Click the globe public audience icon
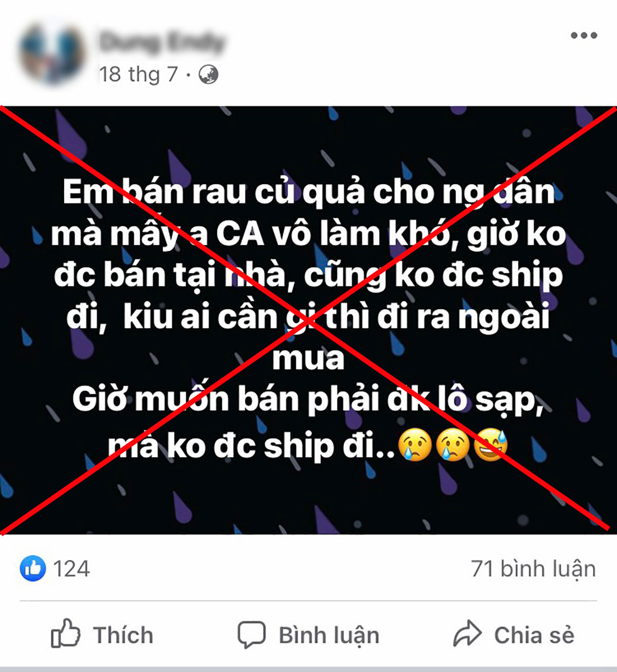The width and height of the screenshot is (617, 672). click(208, 75)
